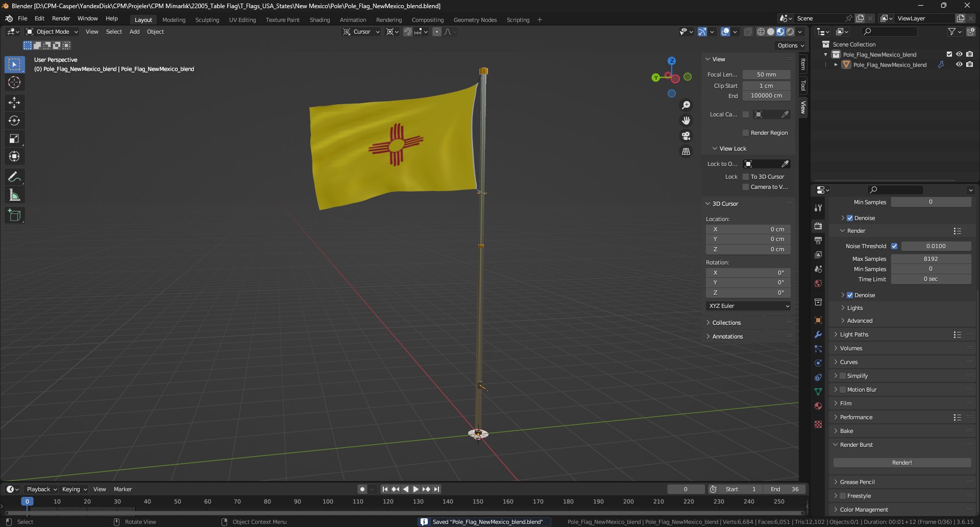Expand the Color Management panel
This screenshot has height=527, width=980.
click(864, 510)
